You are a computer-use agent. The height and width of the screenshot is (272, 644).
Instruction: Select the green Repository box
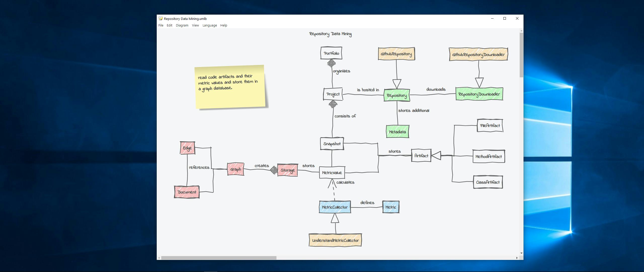tap(396, 95)
